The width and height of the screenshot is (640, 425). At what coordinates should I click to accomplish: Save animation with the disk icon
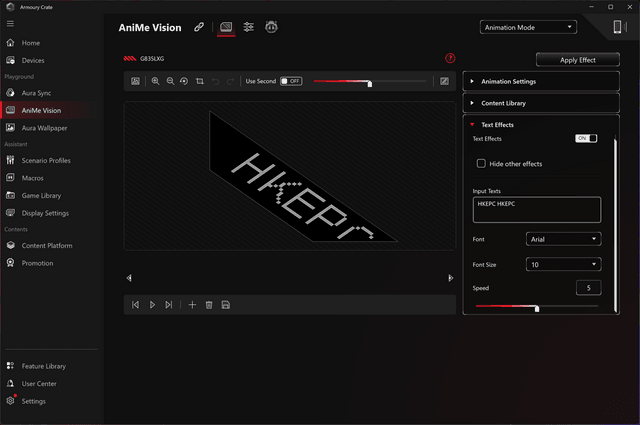click(226, 305)
